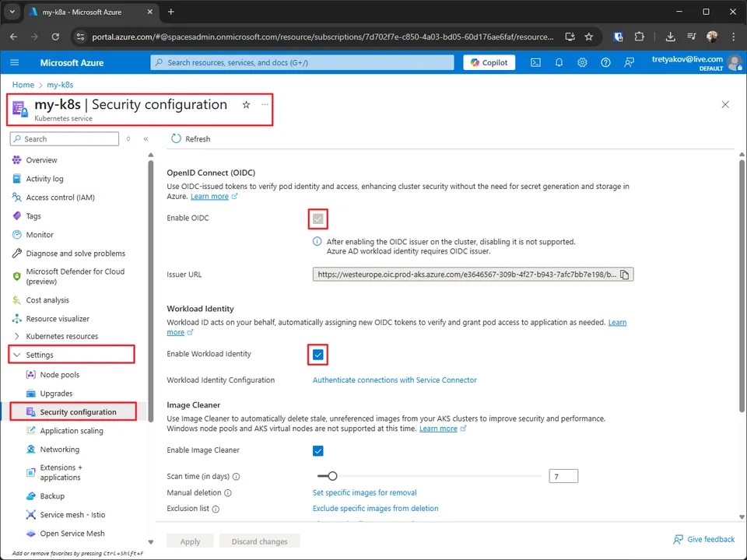The width and height of the screenshot is (747, 560).
Task: Open Overview in the sidebar
Action: pos(41,160)
